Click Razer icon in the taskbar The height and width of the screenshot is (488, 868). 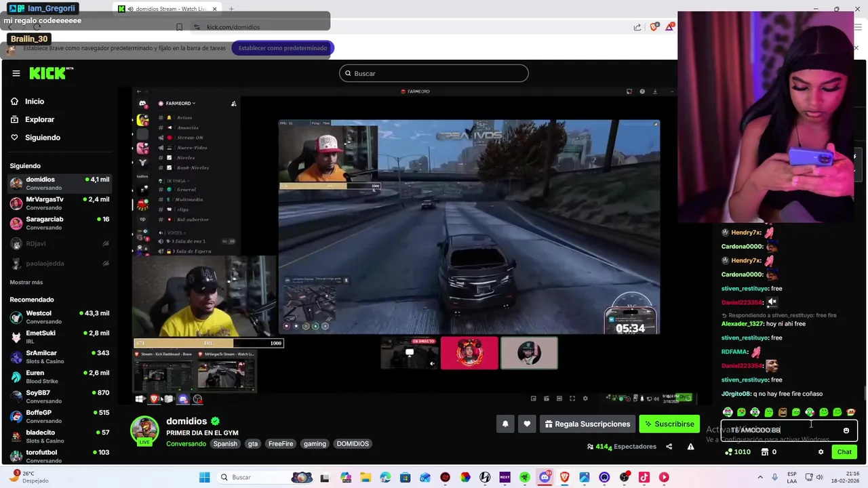pos(525,477)
